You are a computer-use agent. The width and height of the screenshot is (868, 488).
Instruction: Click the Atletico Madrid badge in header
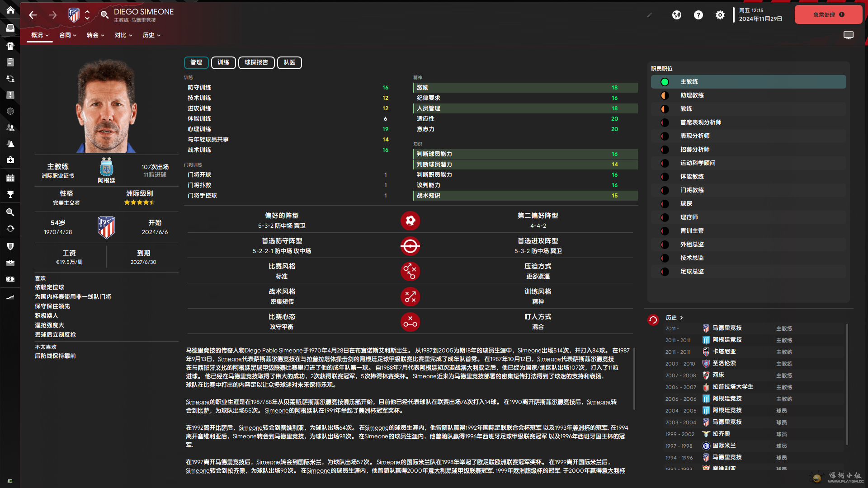[x=74, y=15]
